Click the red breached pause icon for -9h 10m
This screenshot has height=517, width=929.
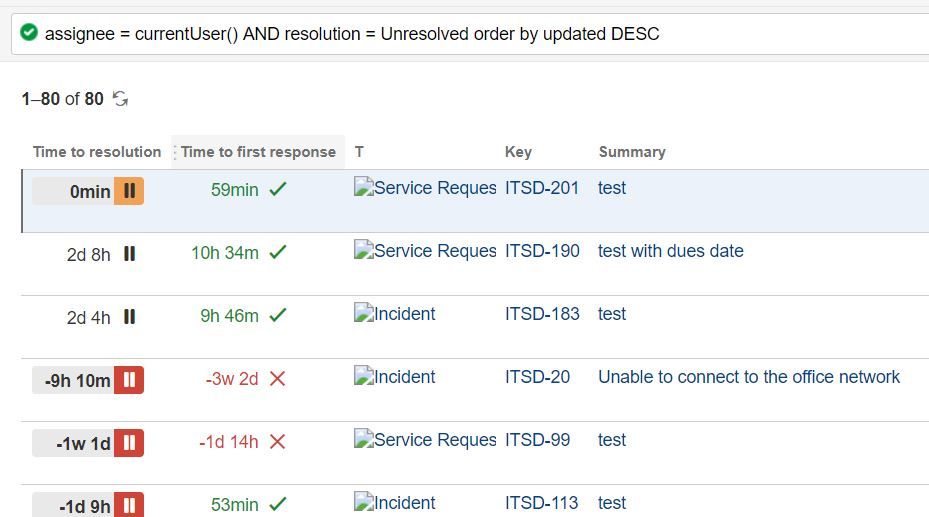click(x=129, y=380)
